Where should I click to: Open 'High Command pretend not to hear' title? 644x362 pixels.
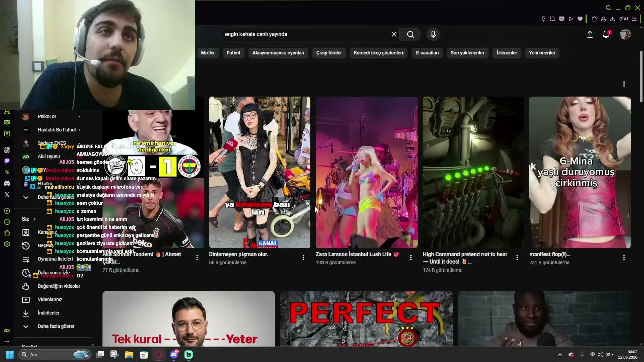tap(465, 258)
